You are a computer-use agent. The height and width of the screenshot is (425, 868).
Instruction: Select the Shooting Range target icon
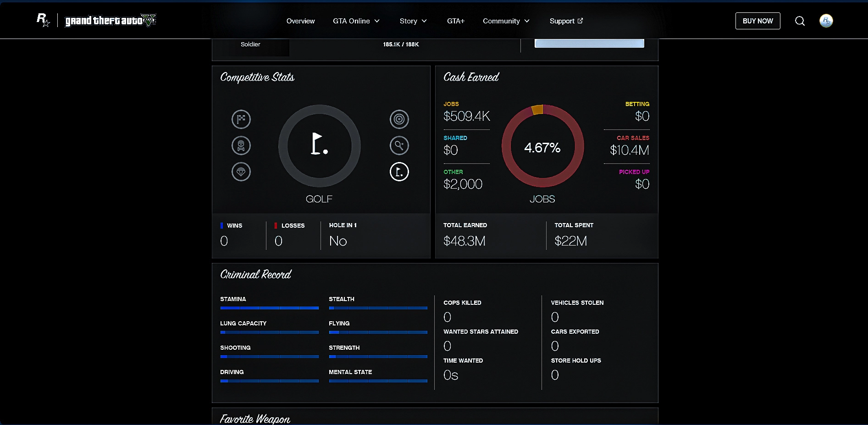pyautogui.click(x=399, y=119)
